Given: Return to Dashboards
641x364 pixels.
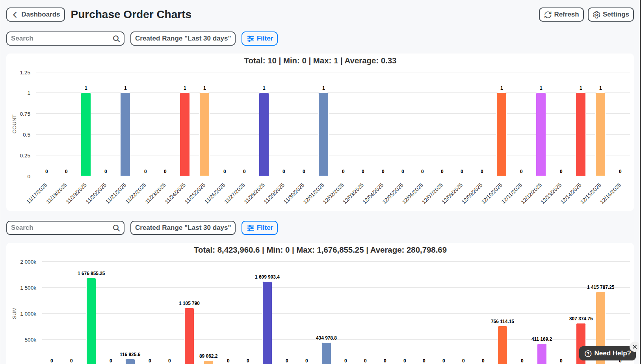Looking at the screenshot, I should pos(35,14).
